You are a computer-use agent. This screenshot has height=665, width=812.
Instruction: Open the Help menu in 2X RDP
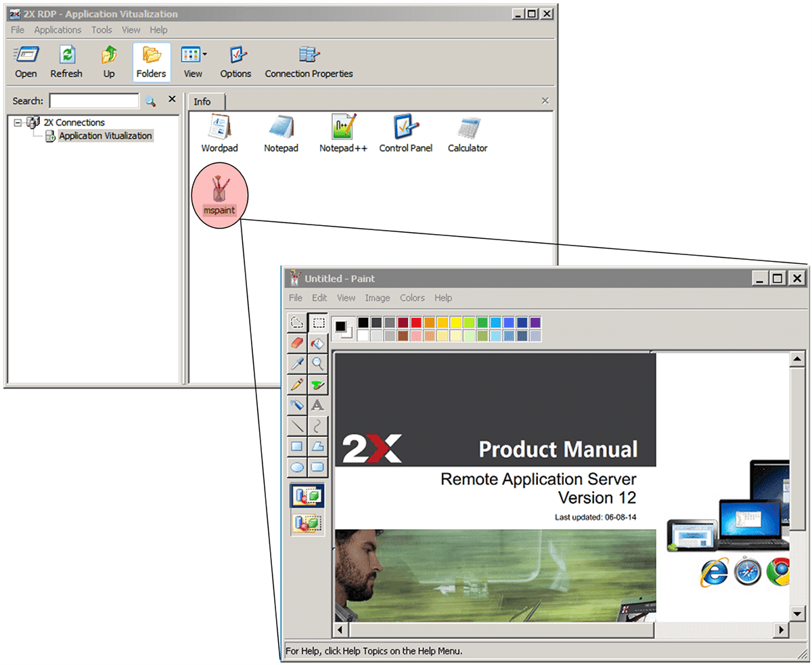click(x=158, y=30)
